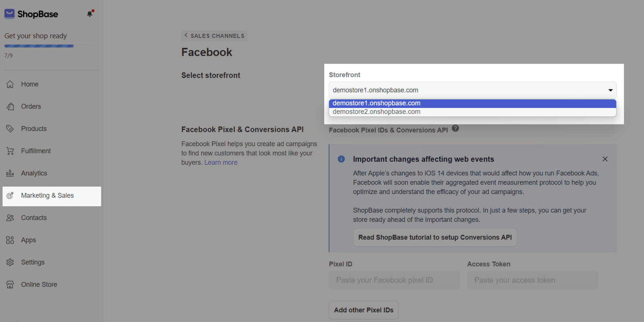Click the help question mark icon
Screen dimensions: 644x322
point(455,128)
